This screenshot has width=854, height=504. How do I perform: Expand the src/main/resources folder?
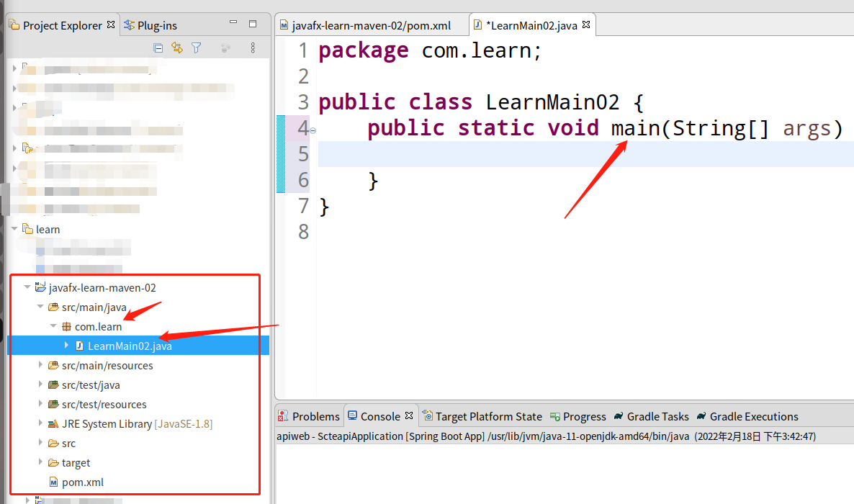[40, 364]
